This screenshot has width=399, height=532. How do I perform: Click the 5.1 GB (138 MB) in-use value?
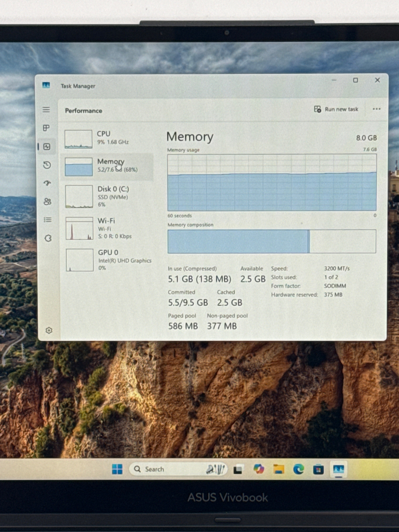(199, 279)
